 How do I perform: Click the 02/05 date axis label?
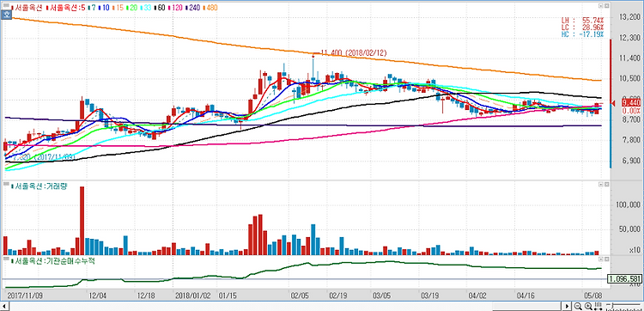(299, 295)
